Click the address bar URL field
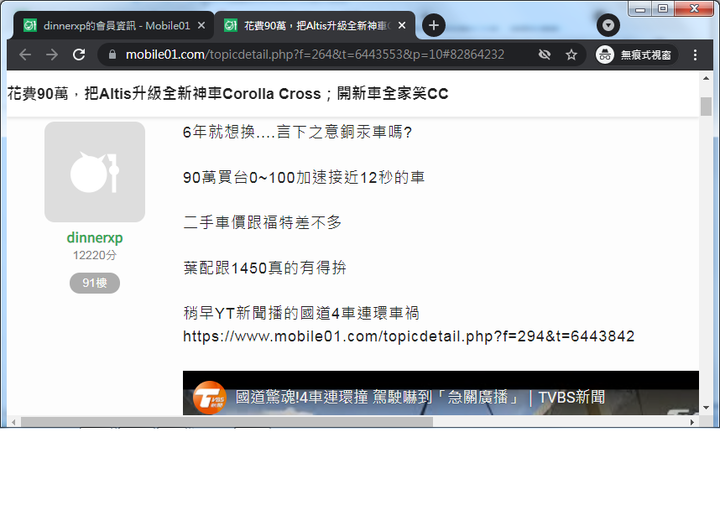Viewport: 720px width, 531px height. [x=315, y=55]
